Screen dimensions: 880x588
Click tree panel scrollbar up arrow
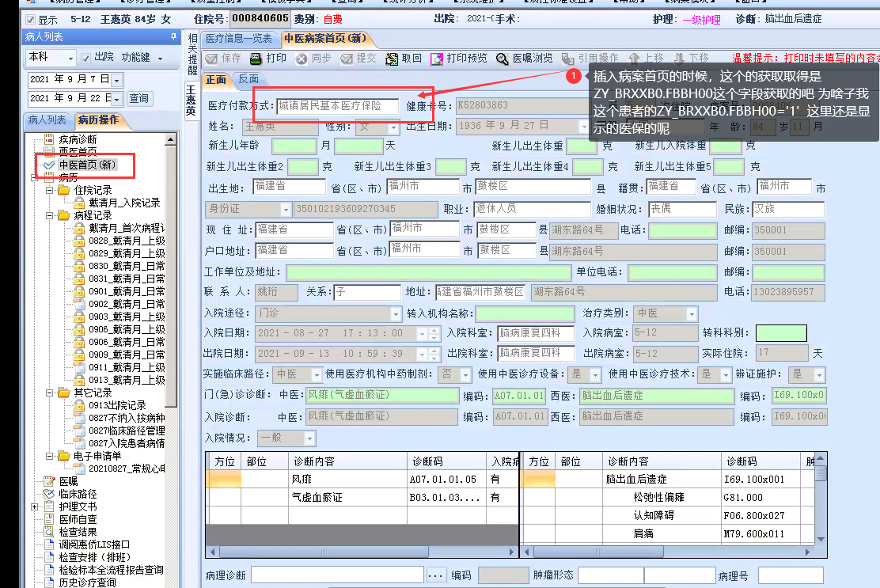click(x=171, y=138)
